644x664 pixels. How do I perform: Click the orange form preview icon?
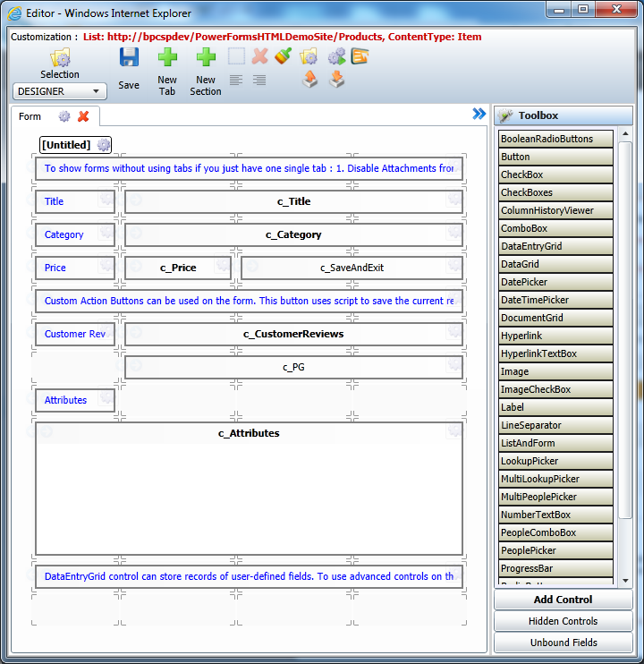pyautogui.click(x=360, y=55)
